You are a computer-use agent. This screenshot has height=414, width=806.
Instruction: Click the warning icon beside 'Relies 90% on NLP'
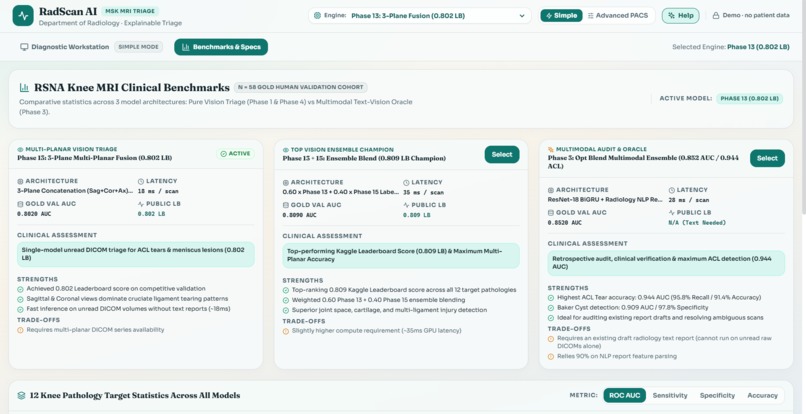coord(551,356)
